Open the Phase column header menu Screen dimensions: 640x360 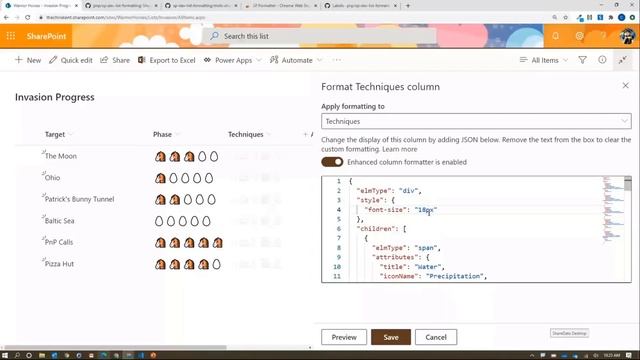[166, 134]
